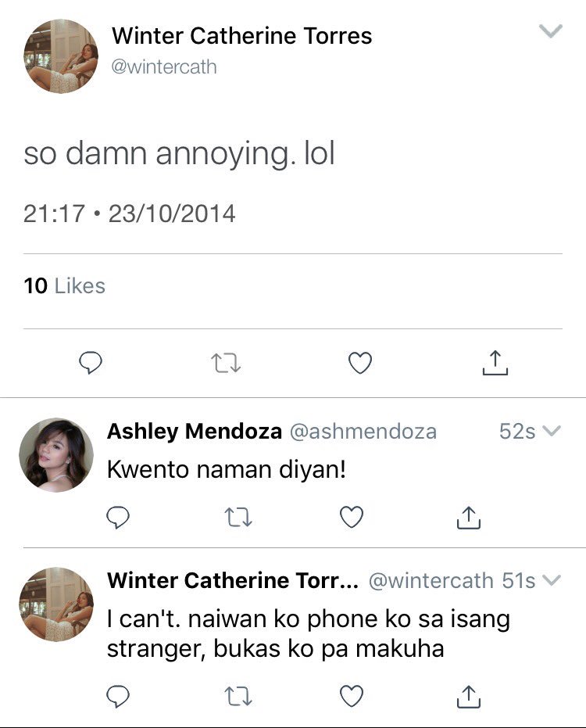The image size is (586, 728).
Task: Open Winter Catherine Torres's large profile picture
Action: point(61,56)
